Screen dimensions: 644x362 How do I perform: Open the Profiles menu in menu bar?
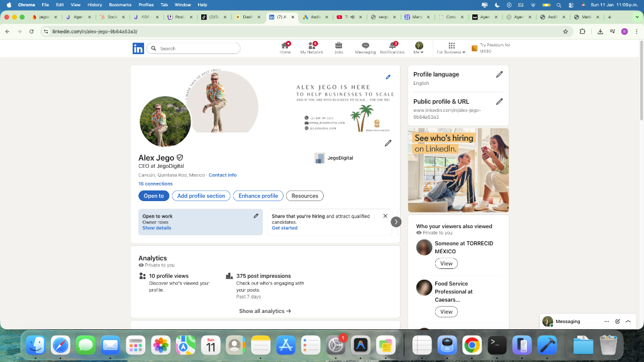point(146,4)
